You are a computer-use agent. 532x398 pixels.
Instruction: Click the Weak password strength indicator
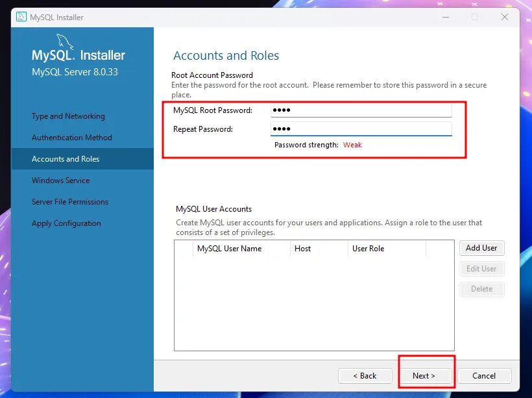coord(352,145)
